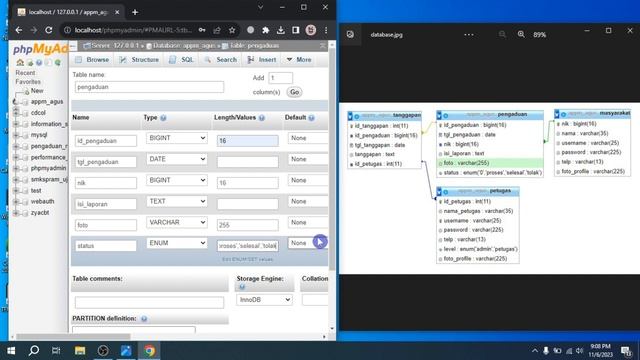Reload the phpMyAdmin page
This screenshot has height=360, width=640.
click(49, 30)
